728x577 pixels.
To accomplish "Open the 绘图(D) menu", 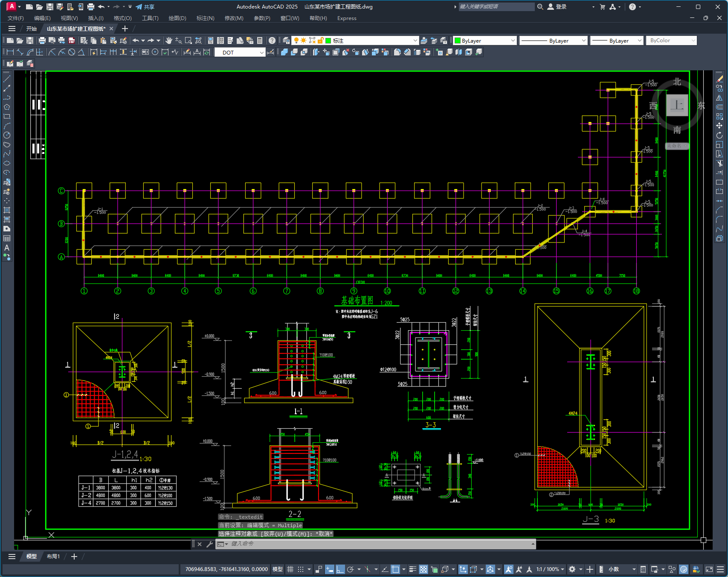I will [177, 18].
